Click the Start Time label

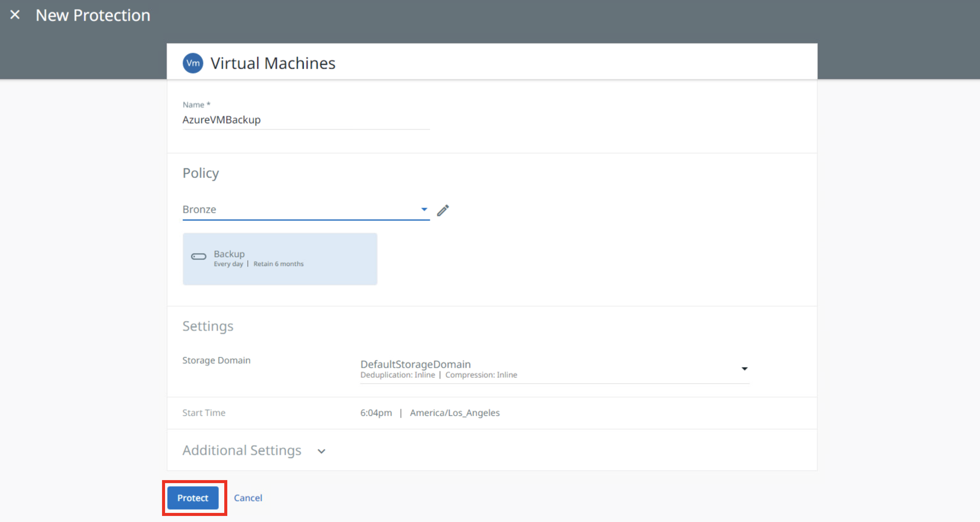pyautogui.click(x=204, y=413)
